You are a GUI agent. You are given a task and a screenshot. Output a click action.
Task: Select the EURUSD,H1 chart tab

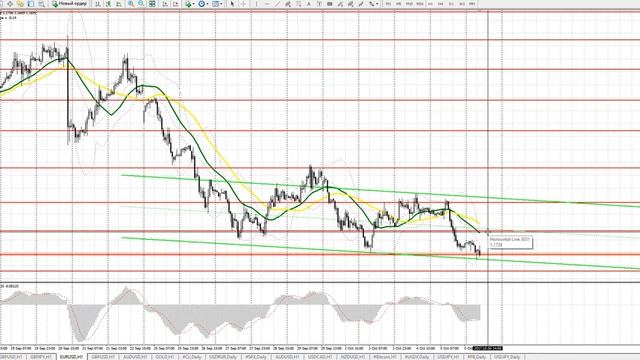click(72, 357)
